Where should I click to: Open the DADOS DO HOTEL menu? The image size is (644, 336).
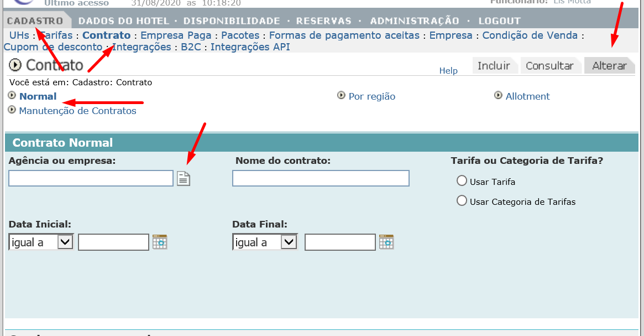click(124, 20)
